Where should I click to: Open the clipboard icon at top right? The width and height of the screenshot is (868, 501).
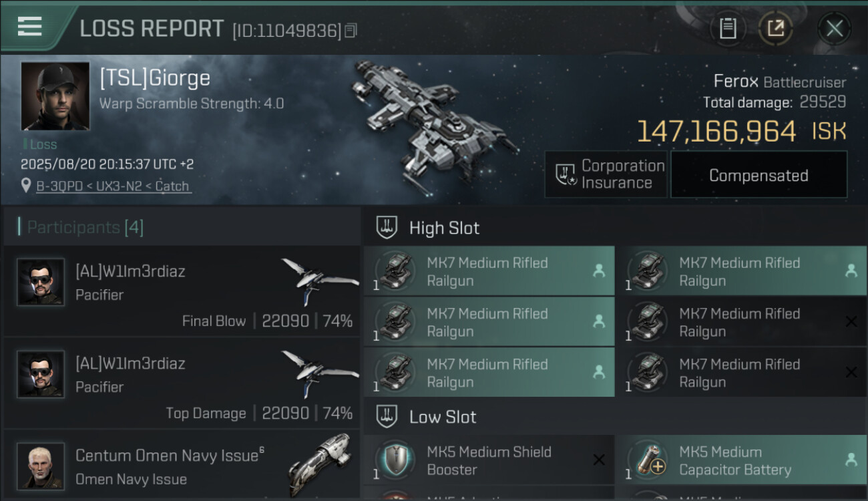pyautogui.click(x=728, y=29)
